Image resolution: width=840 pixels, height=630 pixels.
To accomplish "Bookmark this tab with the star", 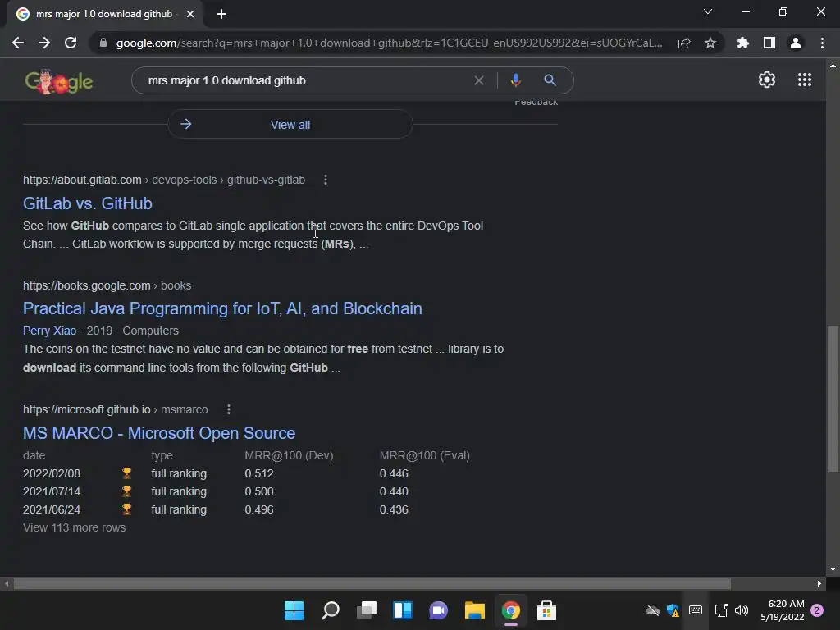I will tap(710, 43).
